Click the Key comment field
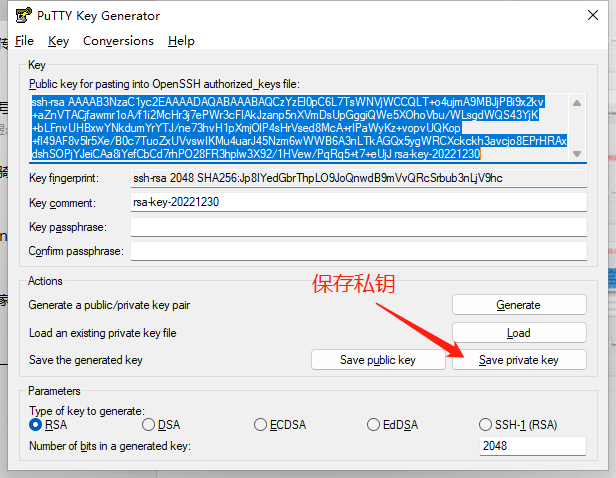Viewport: 616px width, 478px height. click(357, 201)
